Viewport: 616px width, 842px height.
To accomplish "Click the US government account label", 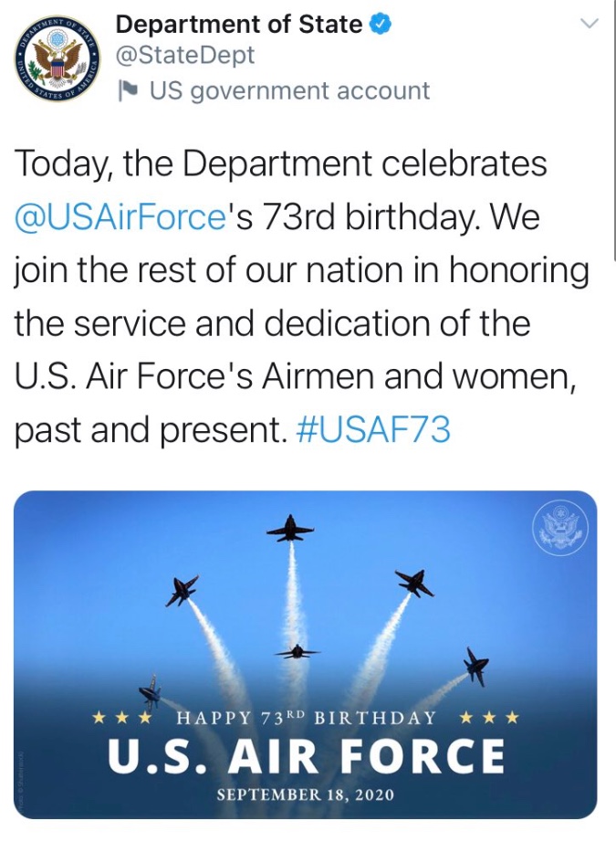I will point(289,91).
